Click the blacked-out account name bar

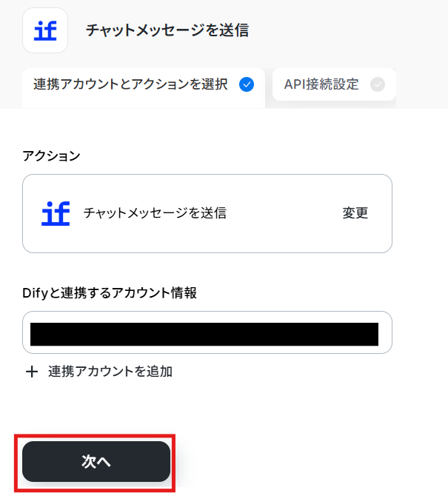[204, 335]
